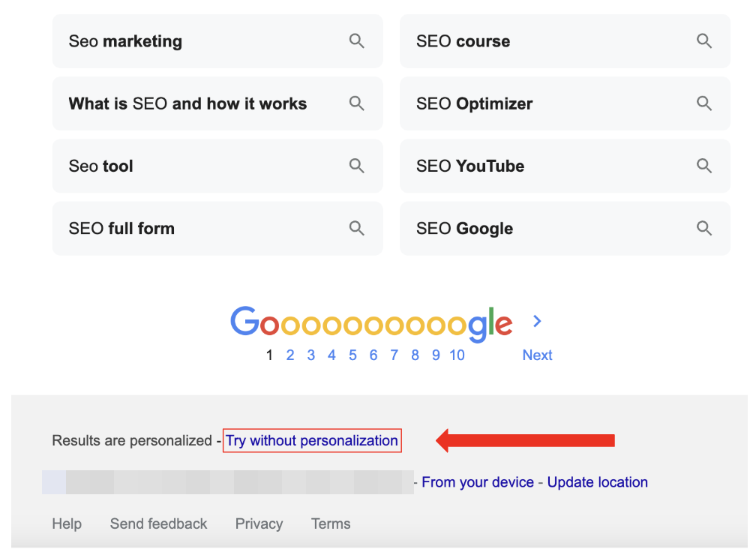Click the magnifier next to Seo tool
The width and height of the screenshot is (756, 558).
click(x=357, y=166)
